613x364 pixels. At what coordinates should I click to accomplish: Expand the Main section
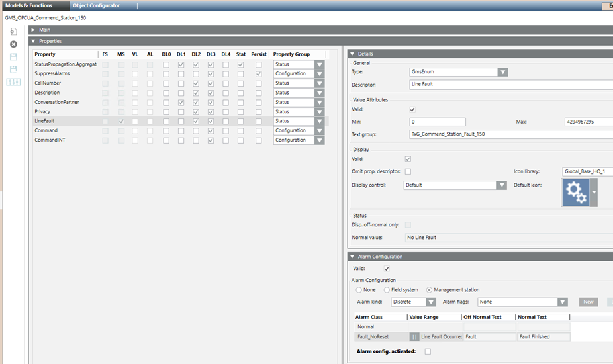(x=33, y=30)
